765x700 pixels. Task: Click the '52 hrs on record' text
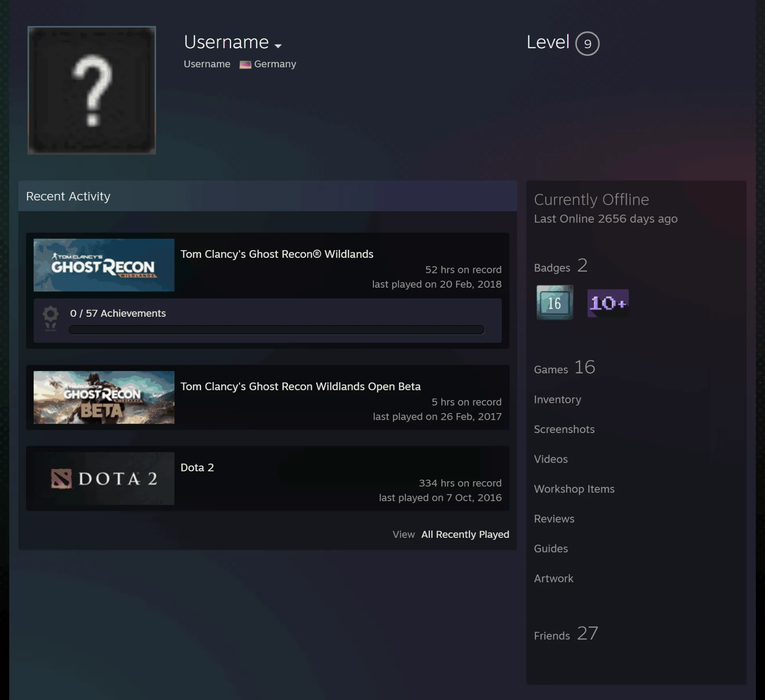(x=463, y=270)
